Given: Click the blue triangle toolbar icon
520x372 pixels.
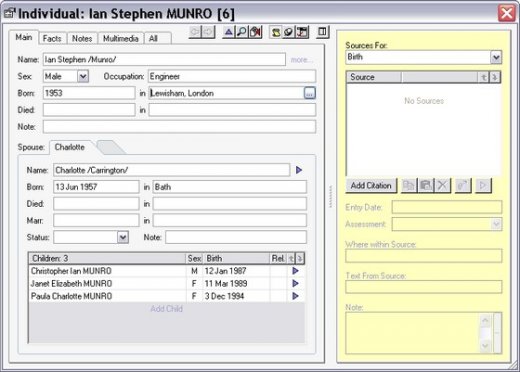Looking at the screenshot, I should tap(229, 32).
